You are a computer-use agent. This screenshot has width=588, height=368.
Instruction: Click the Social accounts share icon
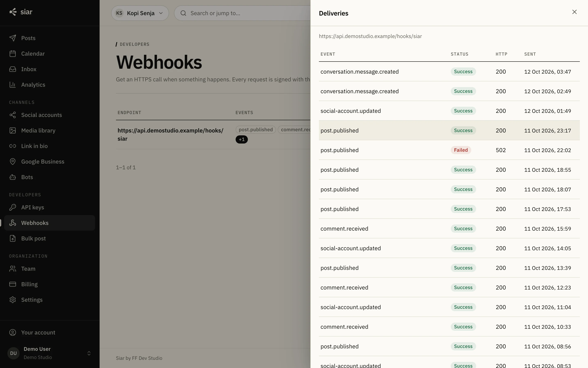[x=13, y=115]
